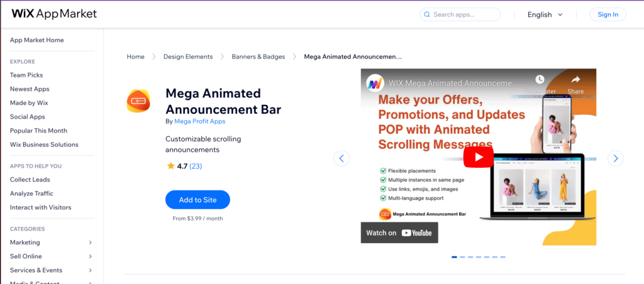Click the Share arrow icon on video
The image size is (644, 284).
click(575, 80)
